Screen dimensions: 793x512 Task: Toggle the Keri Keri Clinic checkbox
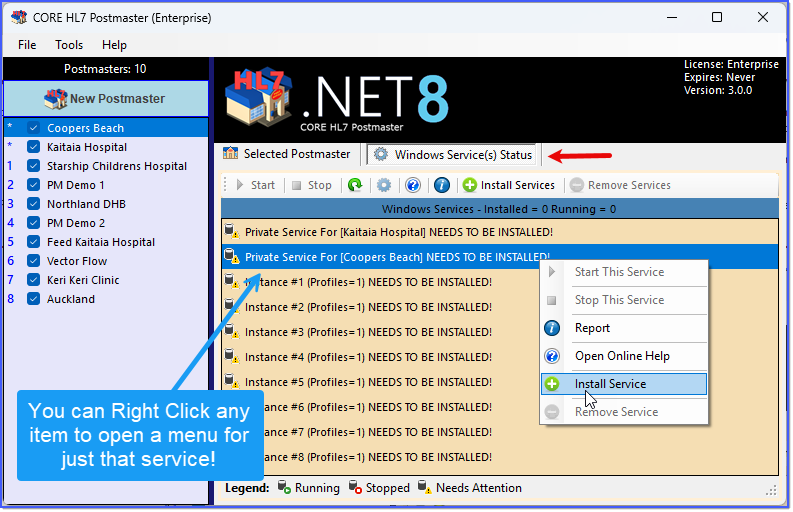click(x=33, y=280)
